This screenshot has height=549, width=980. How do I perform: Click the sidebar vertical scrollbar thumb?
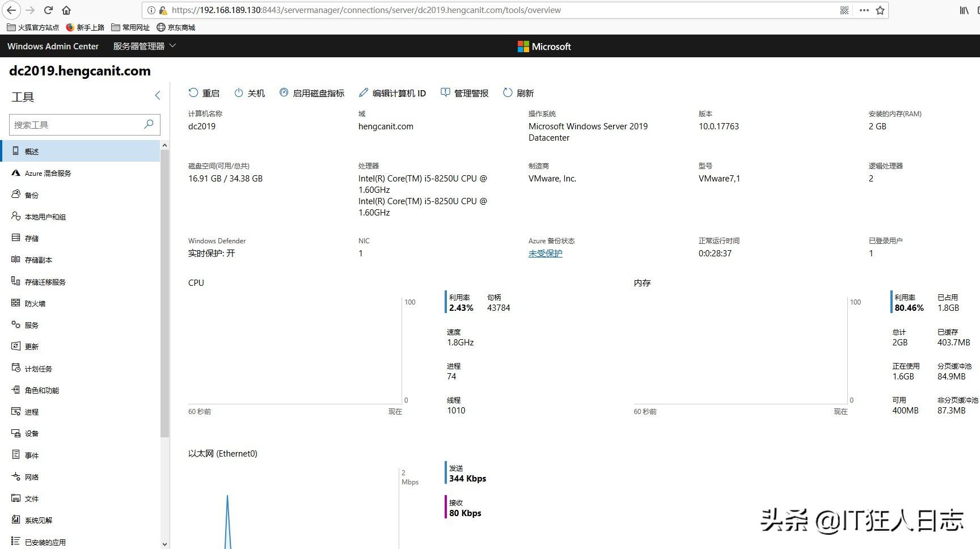click(x=164, y=294)
